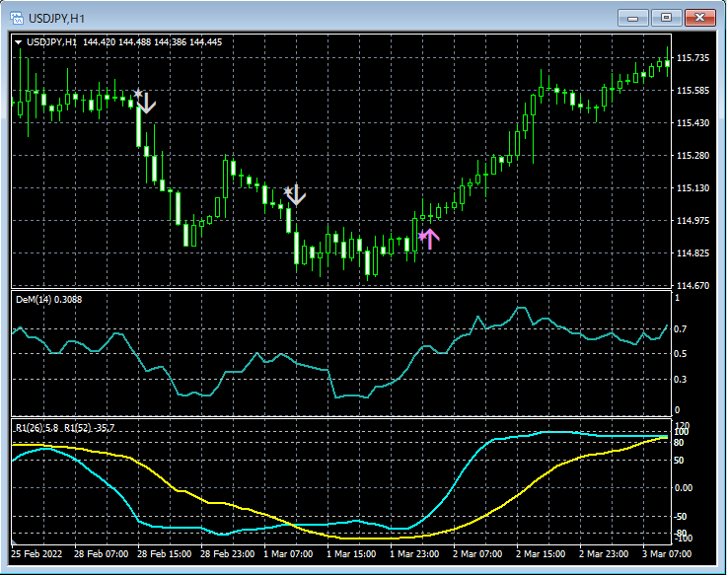Open the triangle menu beside USDJPY,H1 label
The image size is (728, 575).
tap(18, 42)
